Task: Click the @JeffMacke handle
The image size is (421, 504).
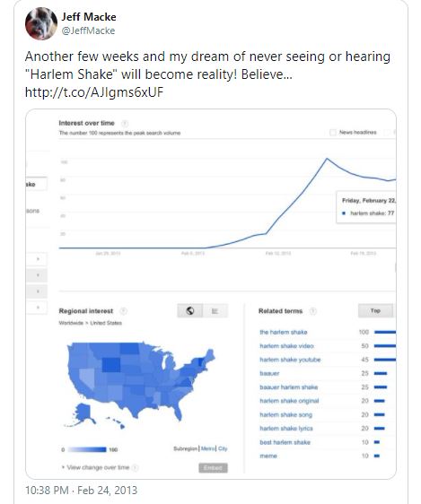Action: (x=88, y=30)
